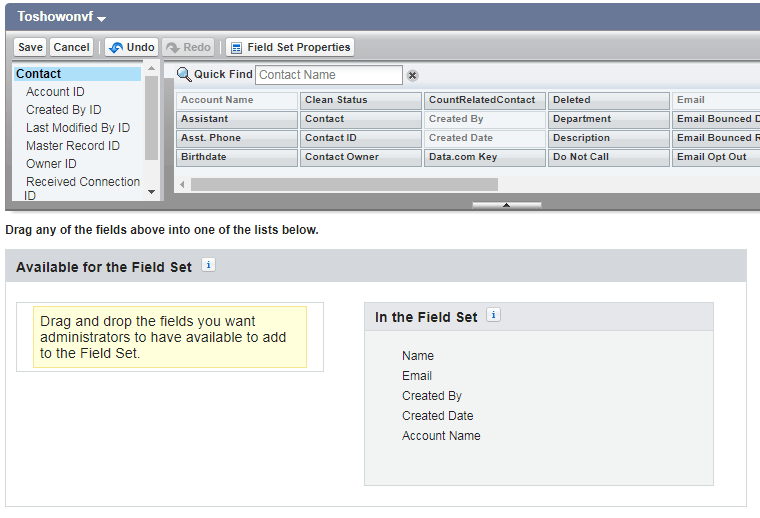760x518 pixels.
Task: Clear Quick Find with the X icon
Action: (x=412, y=75)
